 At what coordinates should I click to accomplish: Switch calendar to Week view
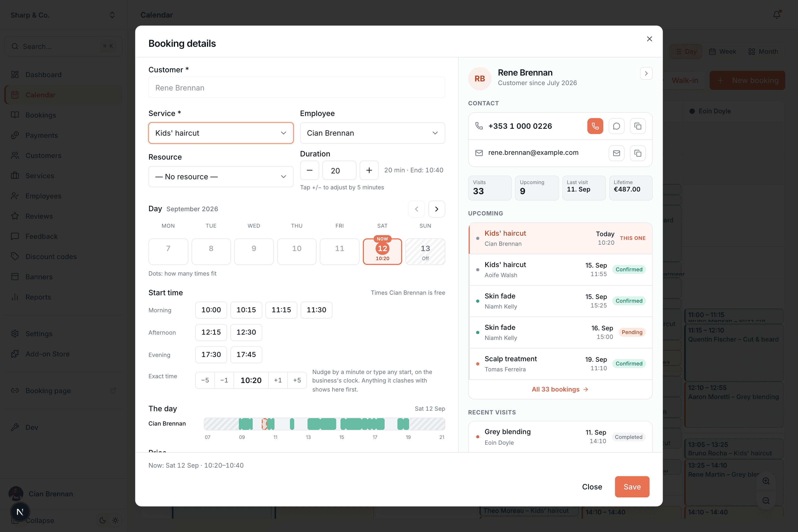pyautogui.click(x=723, y=52)
